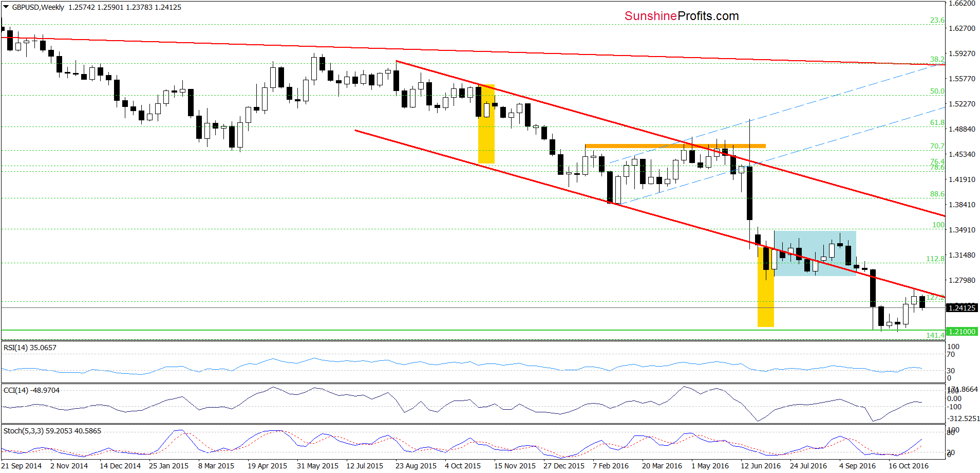
Task: Click the 4 Sep 2016 date label
Action: [x=857, y=466]
